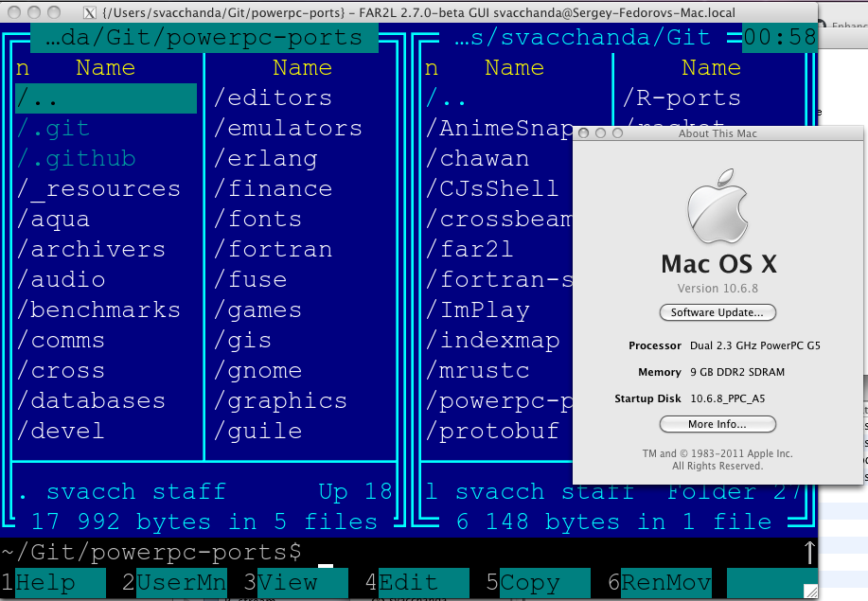Select the /comms folder

coord(61,341)
